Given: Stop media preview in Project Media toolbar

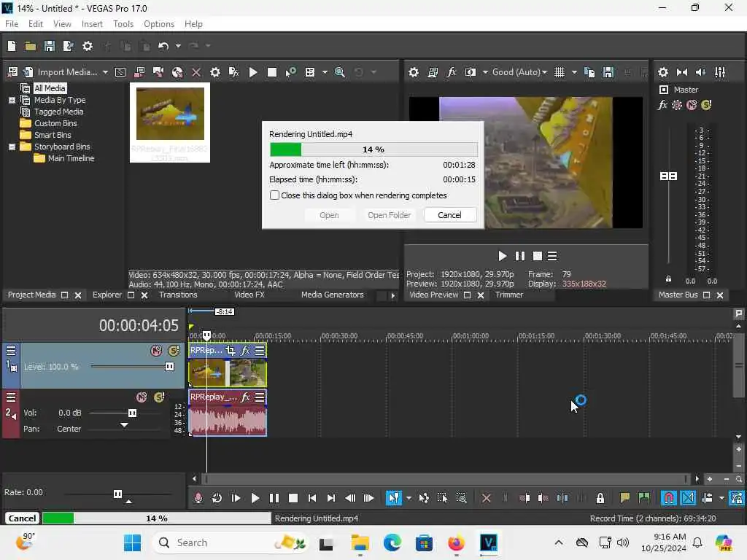Looking at the screenshot, I should [x=272, y=72].
